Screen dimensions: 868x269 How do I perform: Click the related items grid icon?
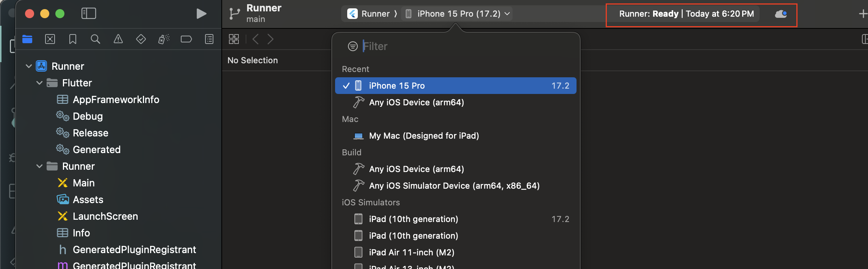pos(234,39)
